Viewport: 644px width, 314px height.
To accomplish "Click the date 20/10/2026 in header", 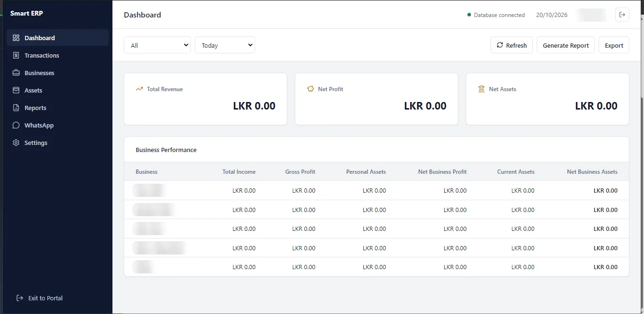I will point(552,15).
